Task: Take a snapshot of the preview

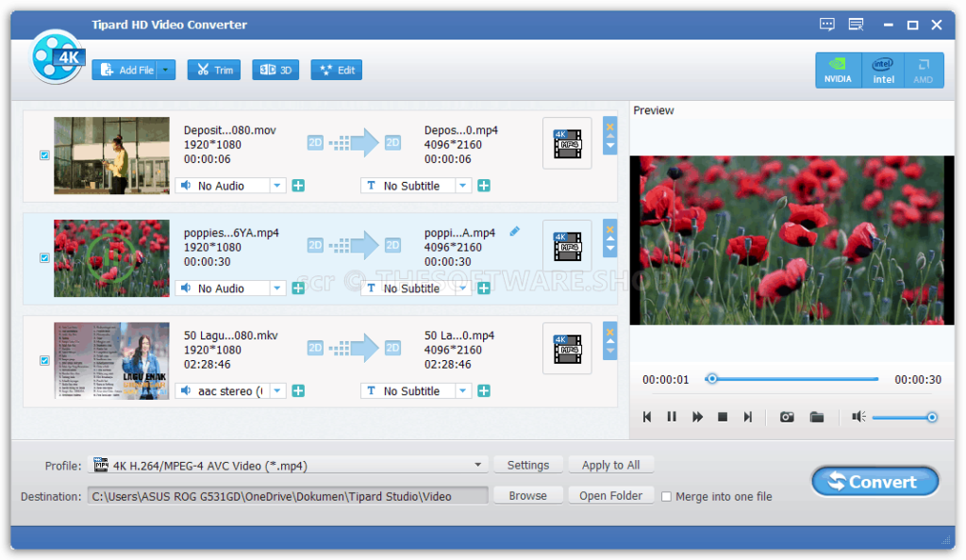Action: (787, 418)
